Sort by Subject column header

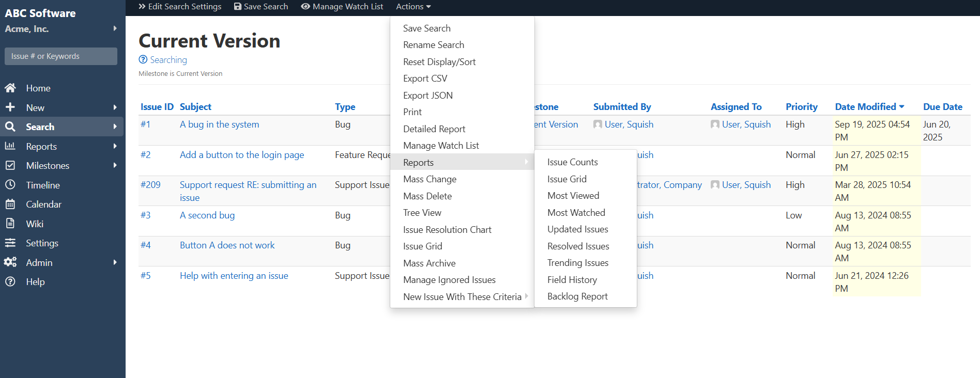195,107
